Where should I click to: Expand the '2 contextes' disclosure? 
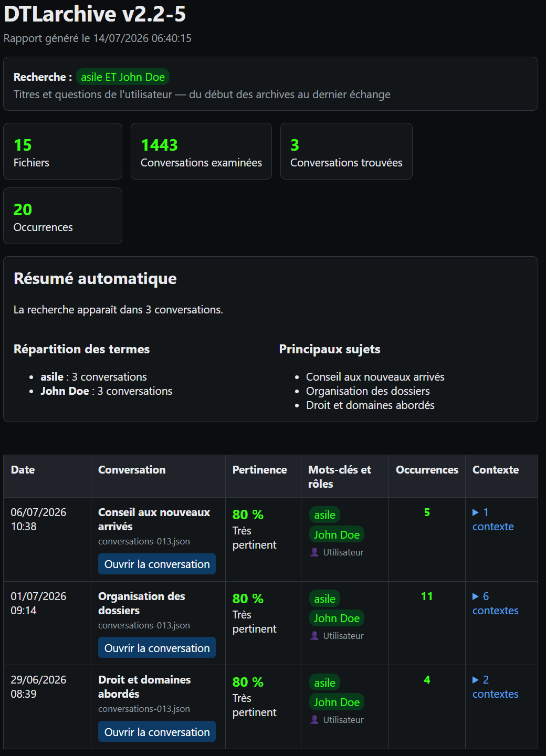coord(495,687)
